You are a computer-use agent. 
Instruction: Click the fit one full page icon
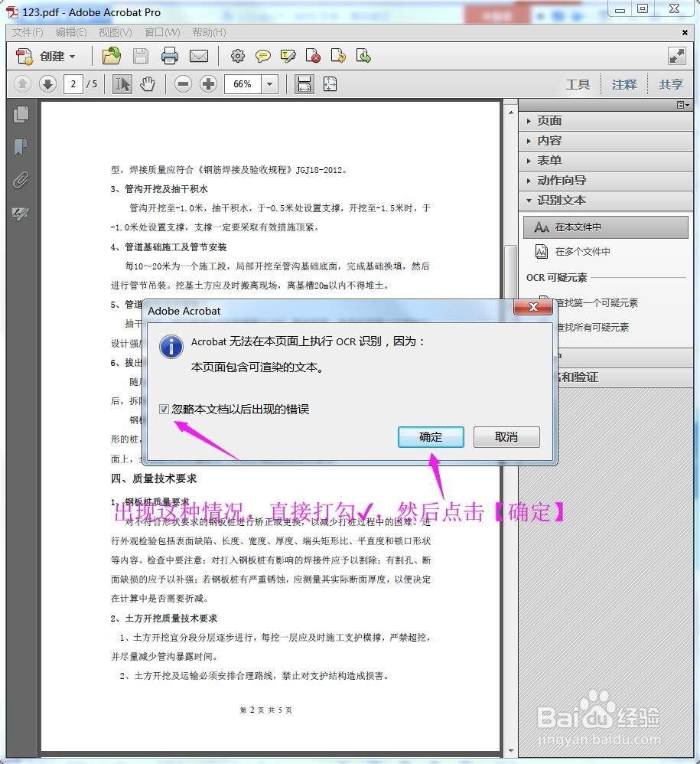(x=330, y=84)
